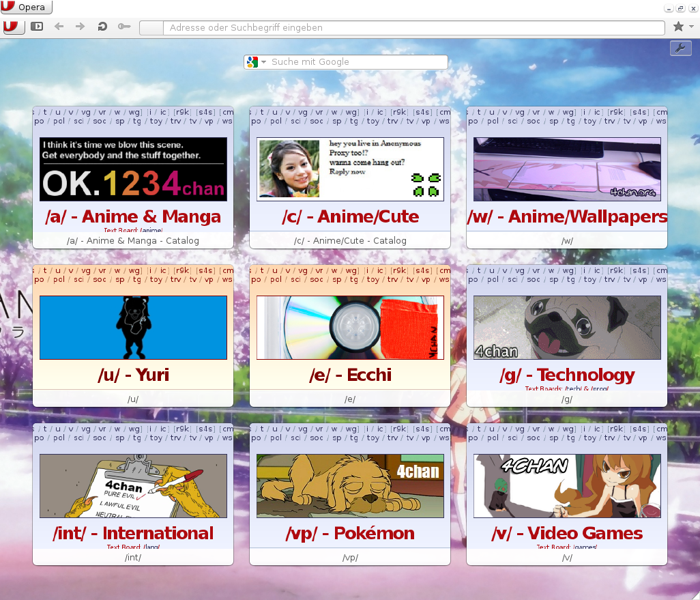This screenshot has height=600, width=700.
Task: Open the /int/ - International speed dial tile
Action: tap(133, 495)
